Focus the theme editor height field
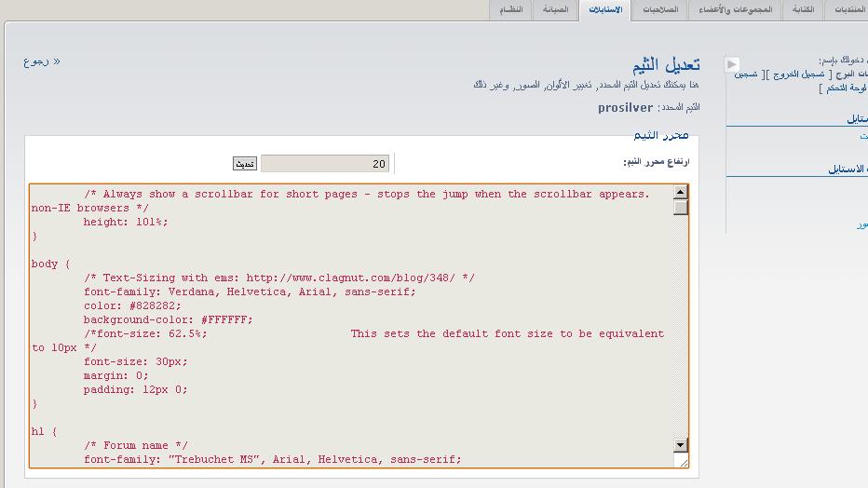Viewport: 868px width, 488px height. tap(324, 164)
